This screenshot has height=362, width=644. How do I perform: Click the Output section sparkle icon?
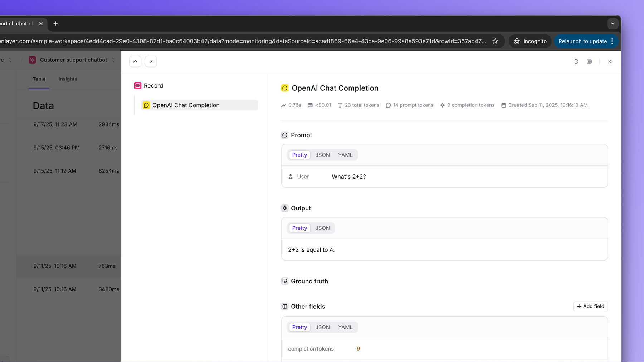(285, 208)
